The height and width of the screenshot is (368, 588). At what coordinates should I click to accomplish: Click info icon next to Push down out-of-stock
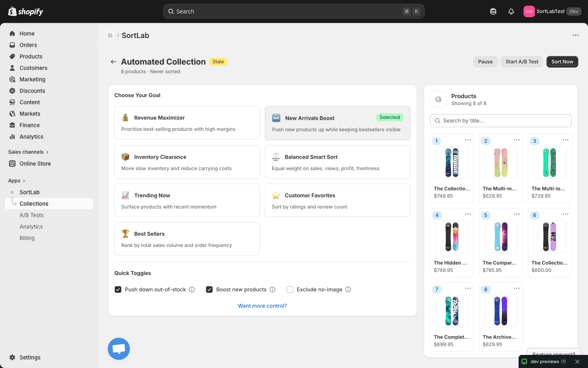tap(192, 289)
